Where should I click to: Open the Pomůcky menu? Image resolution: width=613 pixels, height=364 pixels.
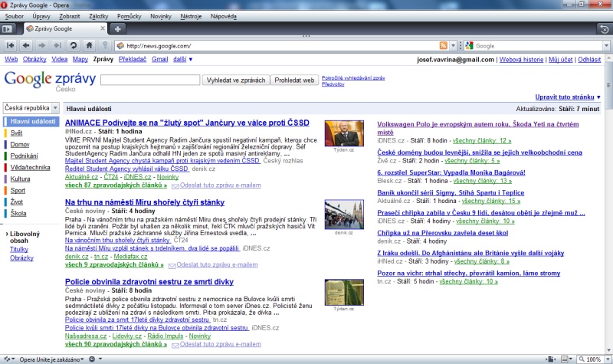click(129, 16)
